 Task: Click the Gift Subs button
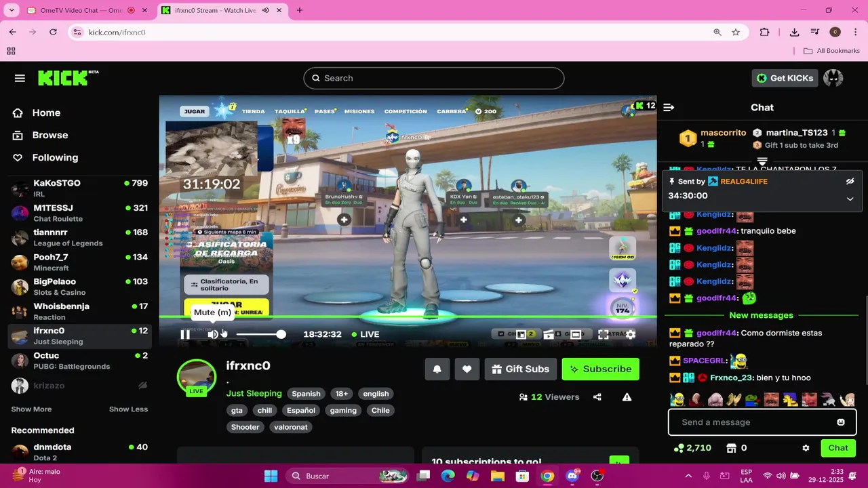tap(520, 369)
